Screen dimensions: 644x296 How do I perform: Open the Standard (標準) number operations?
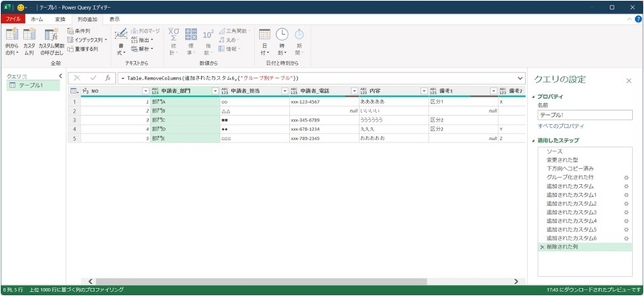[191, 42]
